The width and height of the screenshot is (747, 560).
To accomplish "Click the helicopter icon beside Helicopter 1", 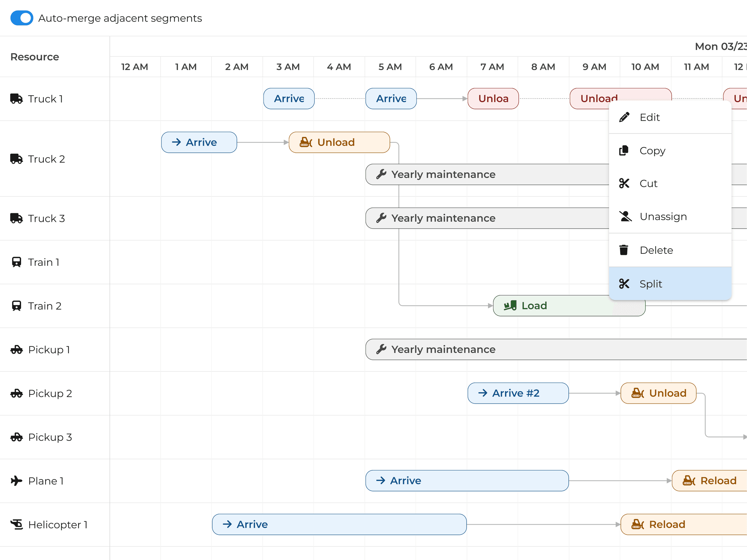I will pos(16,524).
